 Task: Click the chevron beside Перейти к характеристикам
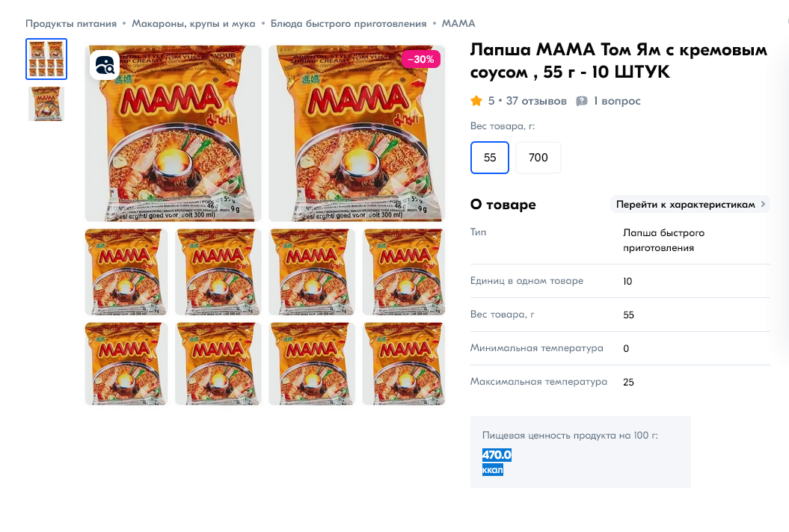click(763, 204)
